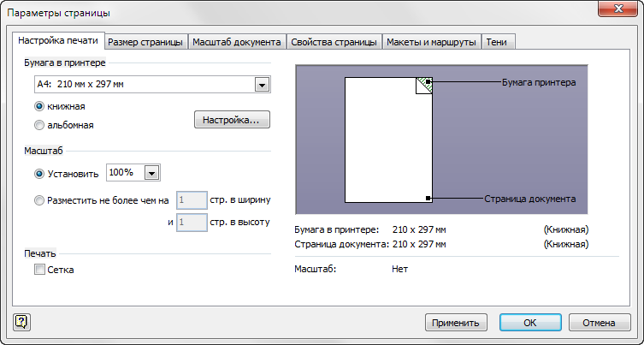Click the help question mark icon
This screenshot has height=345, width=644.
coord(21,322)
